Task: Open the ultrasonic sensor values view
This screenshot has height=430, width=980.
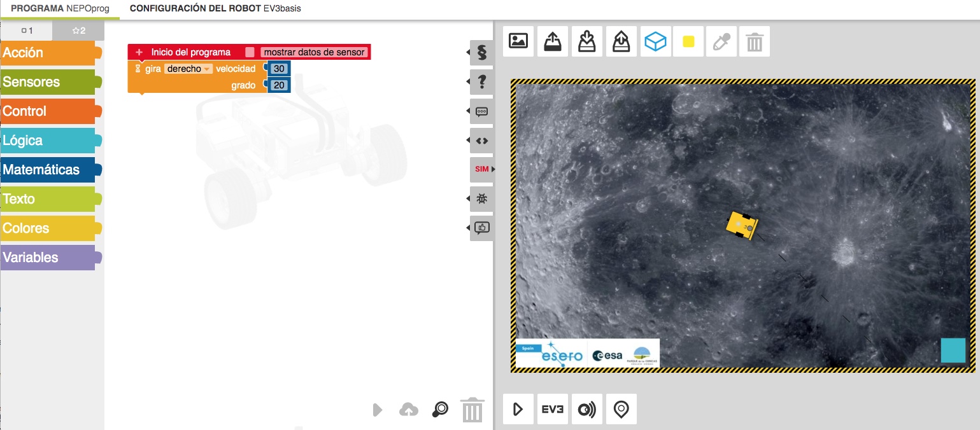Action: (x=586, y=409)
